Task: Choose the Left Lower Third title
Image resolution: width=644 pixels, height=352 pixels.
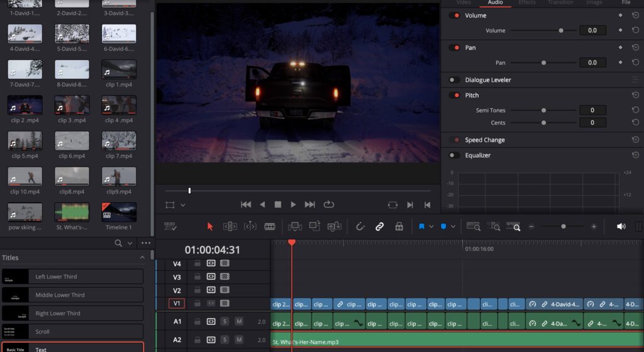Action: point(72,276)
